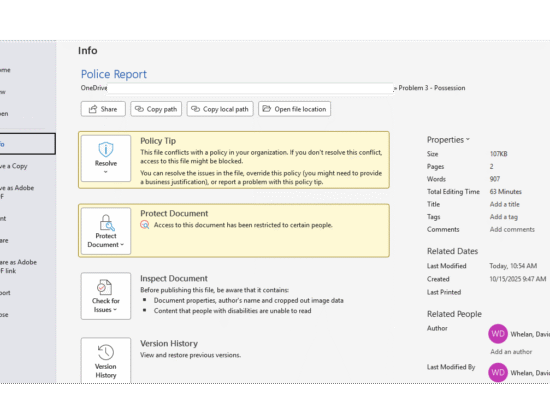Click the Add an author link
This screenshot has width=550, height=413.
[511, 352]
